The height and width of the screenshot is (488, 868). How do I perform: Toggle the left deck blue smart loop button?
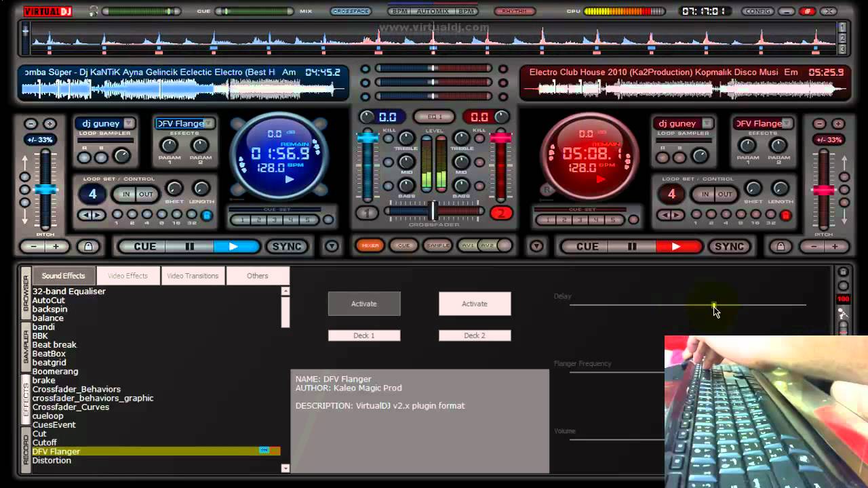click(207, 216)
